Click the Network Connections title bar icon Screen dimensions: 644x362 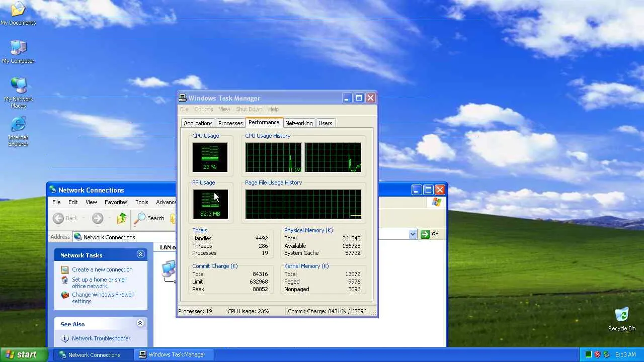[x=53, y=190]
